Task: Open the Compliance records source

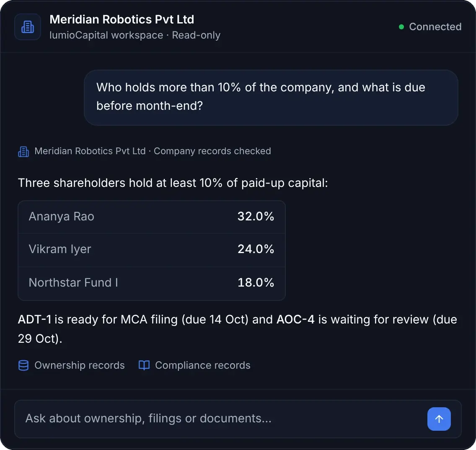Action: pos(194,365)
